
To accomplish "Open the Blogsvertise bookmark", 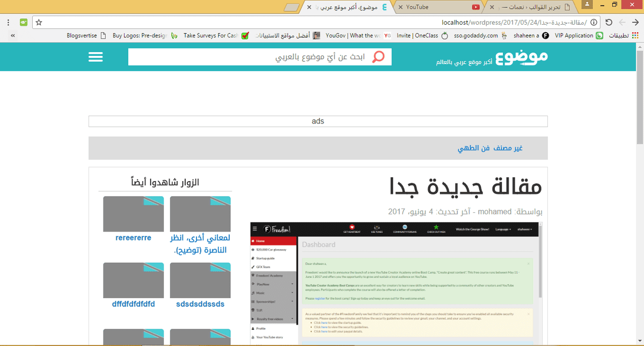I will point(82,36).
